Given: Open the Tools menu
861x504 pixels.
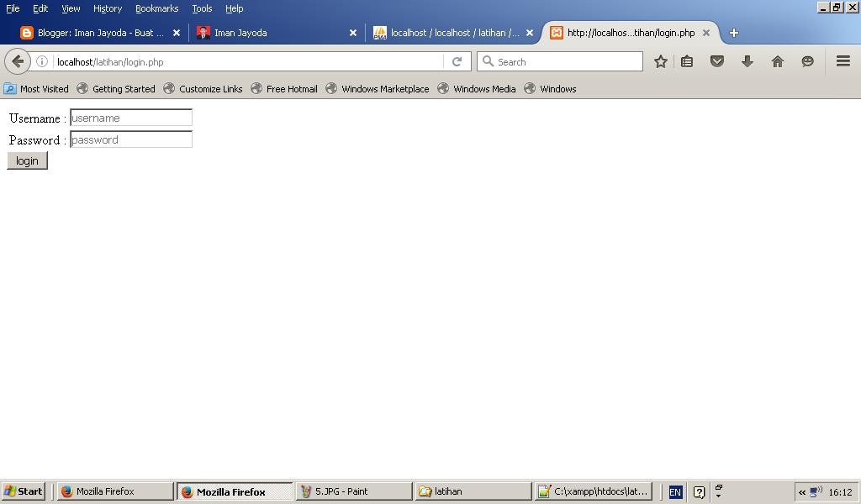Looking at the screenshot, I should [202, 8].
